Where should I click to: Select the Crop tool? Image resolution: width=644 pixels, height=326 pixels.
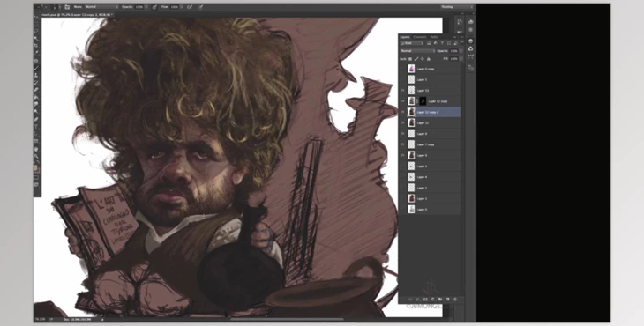(x=36, y=46)
